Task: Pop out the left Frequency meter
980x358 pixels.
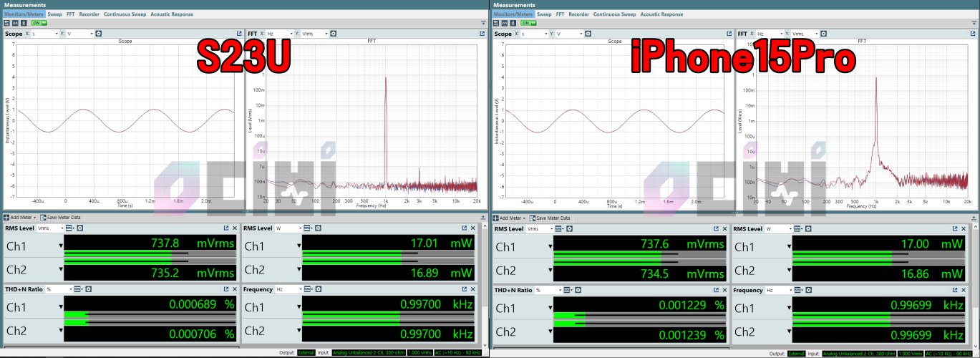Action: coord(466,289)
